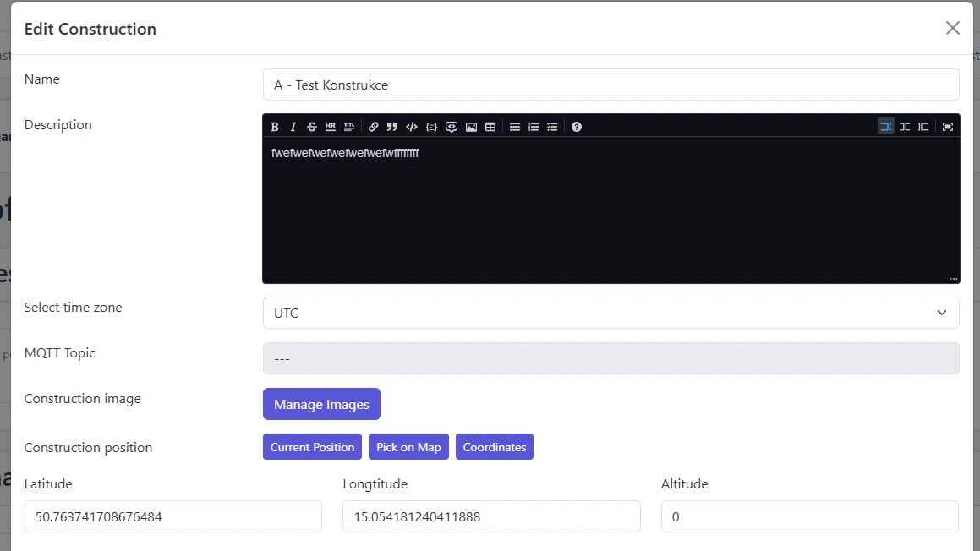Insert a hyperlink into the description

click(373, 126)
